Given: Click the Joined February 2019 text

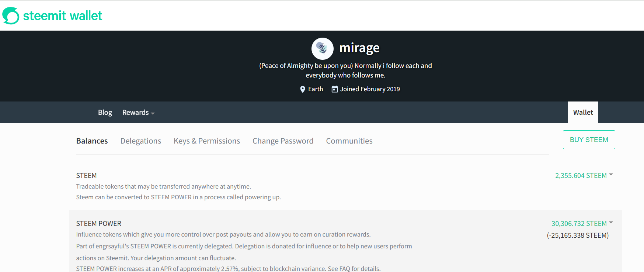Looking at the screenshot, I should pos(370,89).
